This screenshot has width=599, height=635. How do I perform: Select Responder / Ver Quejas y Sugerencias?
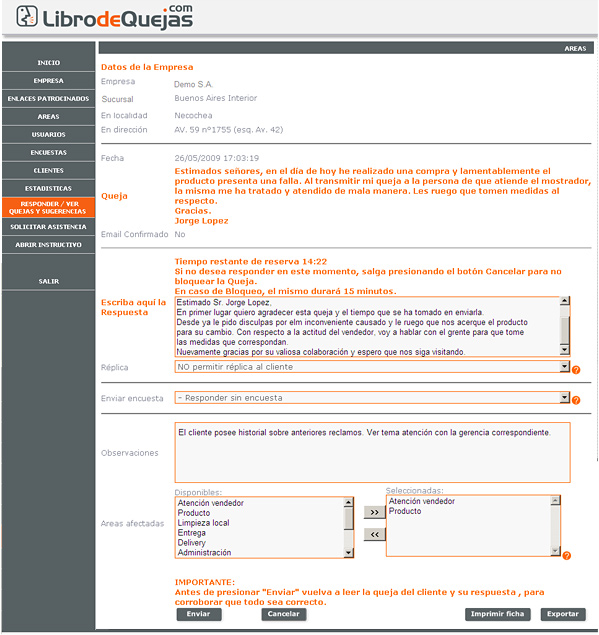tap(49, 207)
